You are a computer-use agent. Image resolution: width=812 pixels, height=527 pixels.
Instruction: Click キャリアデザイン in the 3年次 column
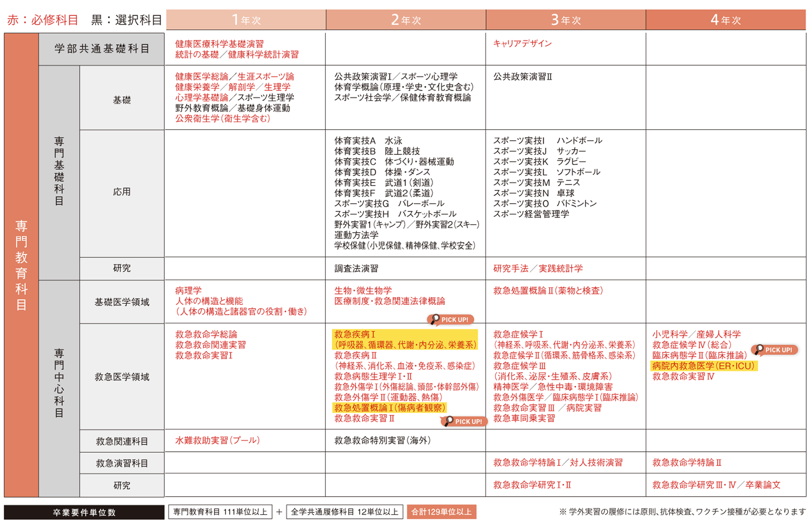pos(522,44)
